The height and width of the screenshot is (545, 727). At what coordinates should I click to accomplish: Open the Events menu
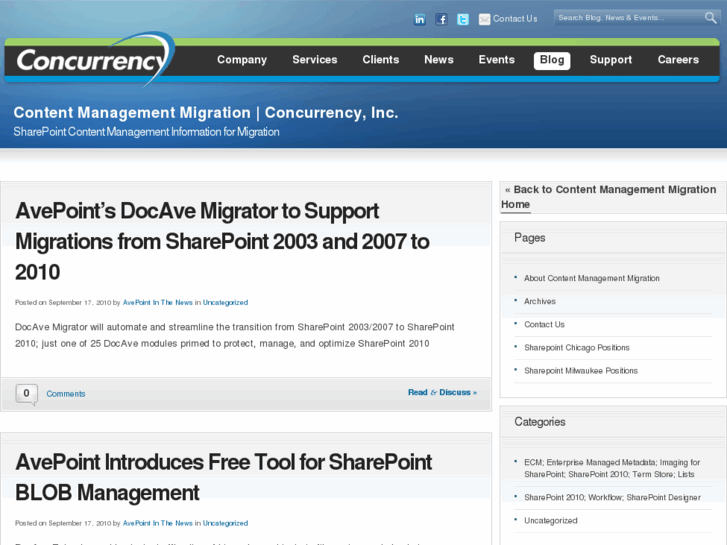pos(497,60)
